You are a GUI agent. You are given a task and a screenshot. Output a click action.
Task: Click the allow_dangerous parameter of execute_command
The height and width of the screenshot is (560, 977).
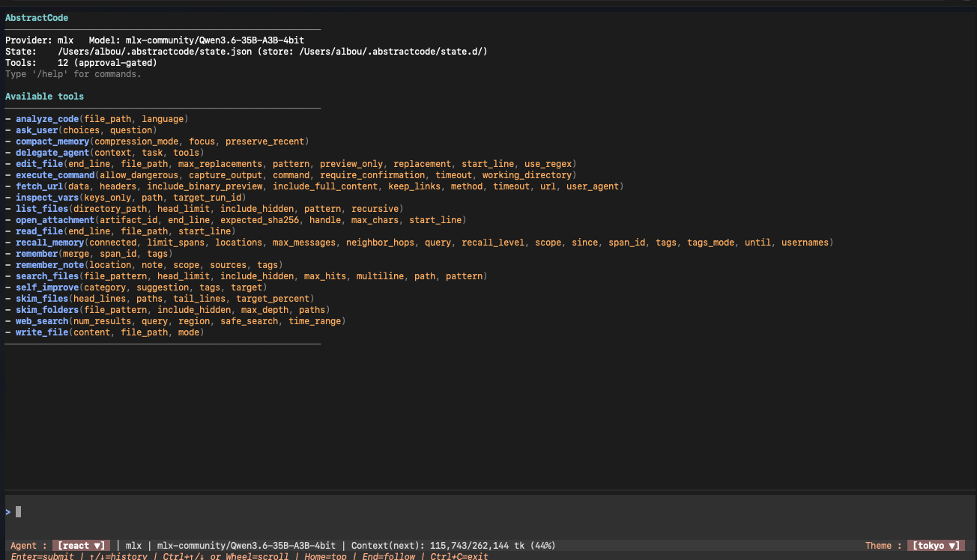pyautogui.click(x=139, y=175)
